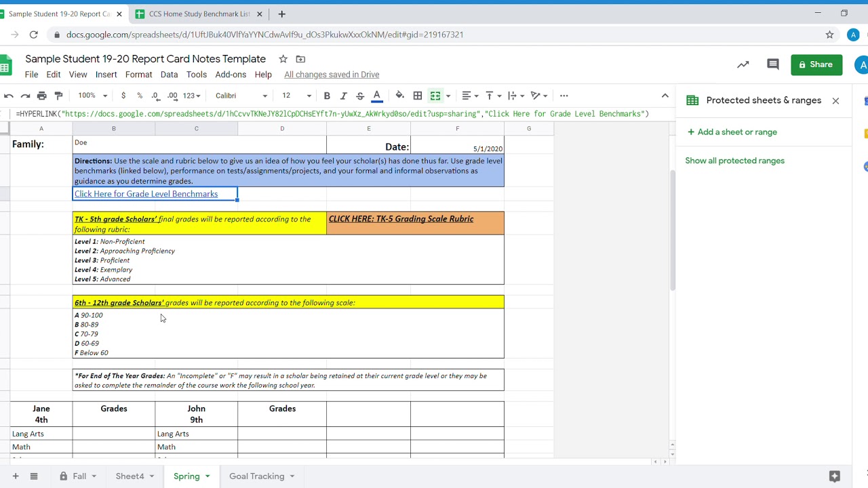Increase decimal places
The image size is (868, 488).
click(x=172, y=96)
